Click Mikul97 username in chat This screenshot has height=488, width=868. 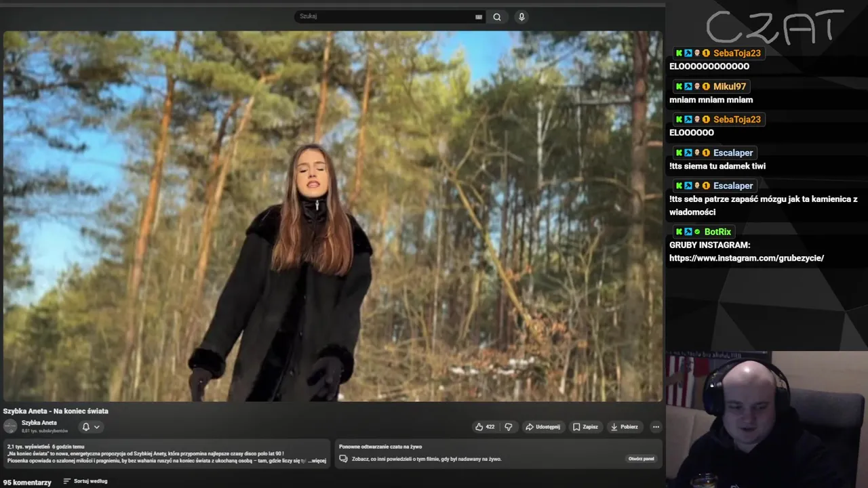[x=730, y=87]
